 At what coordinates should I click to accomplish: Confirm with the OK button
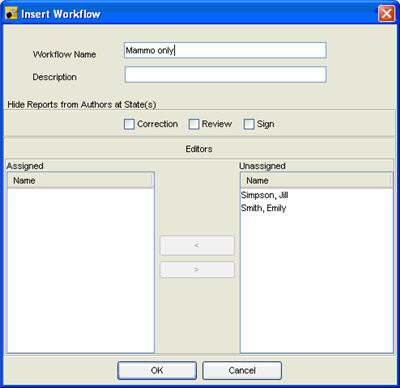(157, 370)
